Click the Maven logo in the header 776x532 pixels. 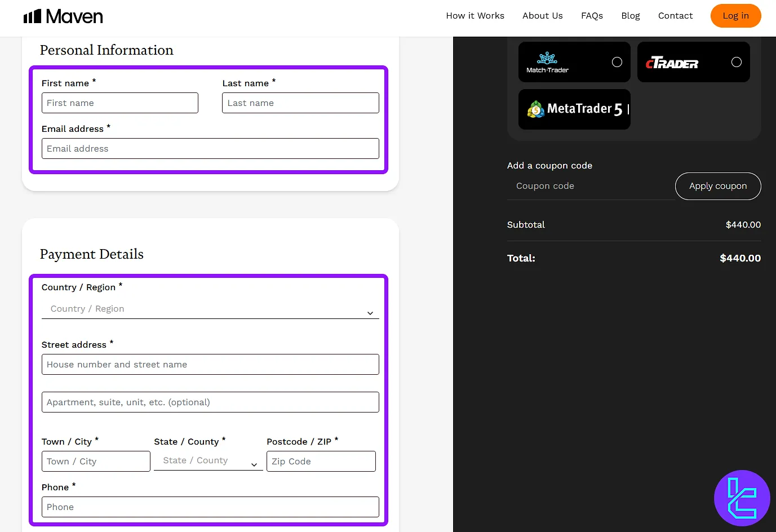63,16
